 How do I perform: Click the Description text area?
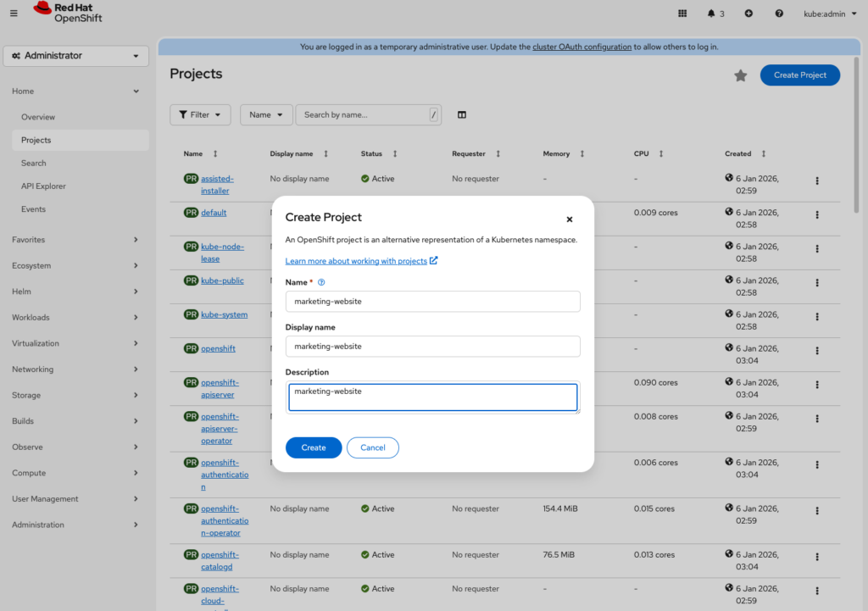pos(432,397)
